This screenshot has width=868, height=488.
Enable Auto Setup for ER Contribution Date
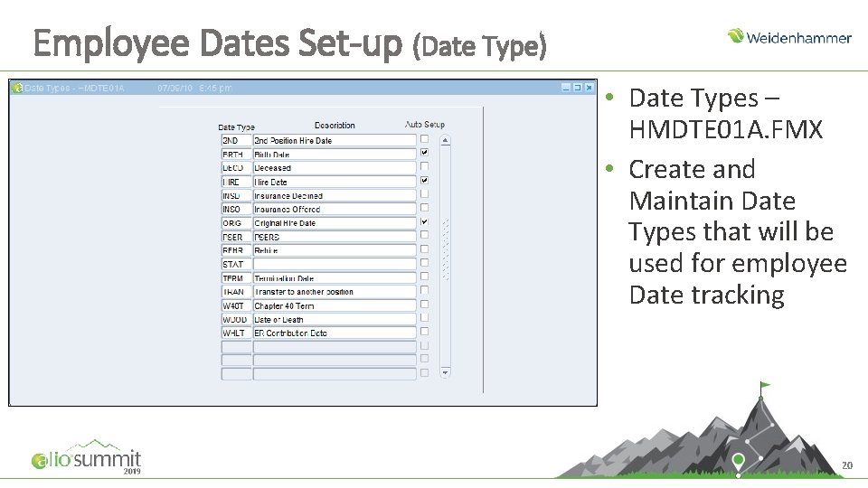click(x=424, y=332)
